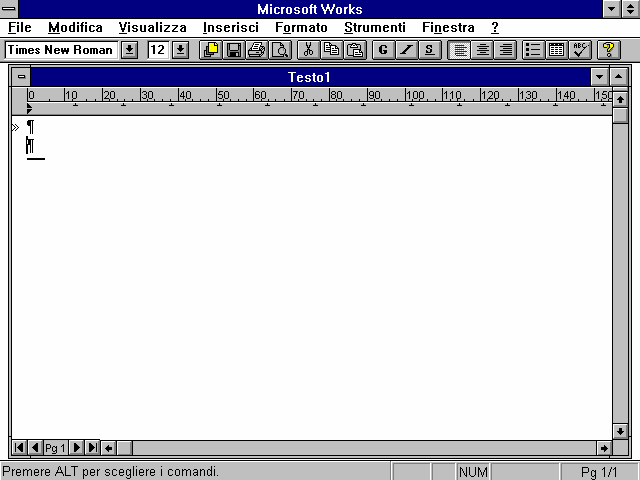The height and width of the screenshot is (480, 640).
Task: Click the NUM status bar indicator
Action: pos(473,472)
